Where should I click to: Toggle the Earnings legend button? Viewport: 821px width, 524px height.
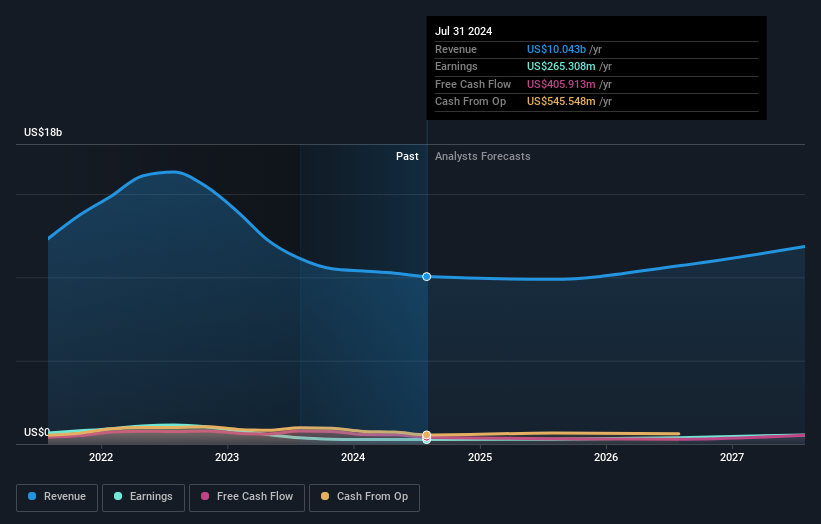click(x=143, y=497)
